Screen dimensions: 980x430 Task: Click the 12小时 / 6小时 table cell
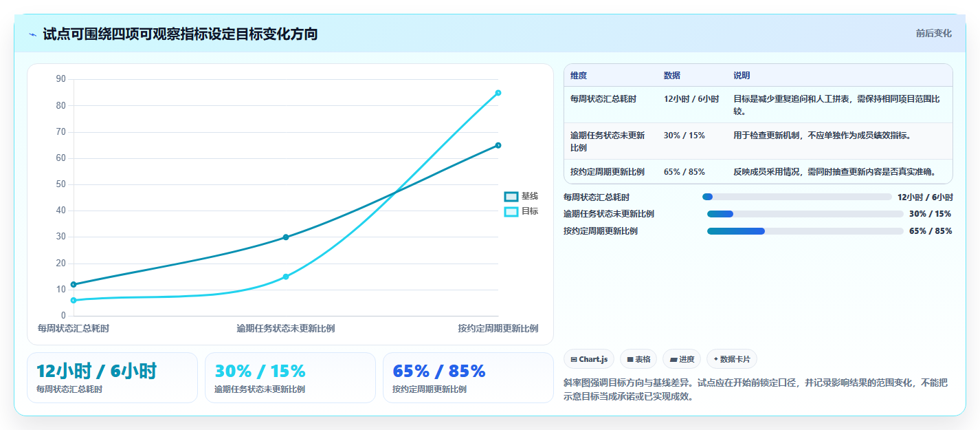pos(691,99)
